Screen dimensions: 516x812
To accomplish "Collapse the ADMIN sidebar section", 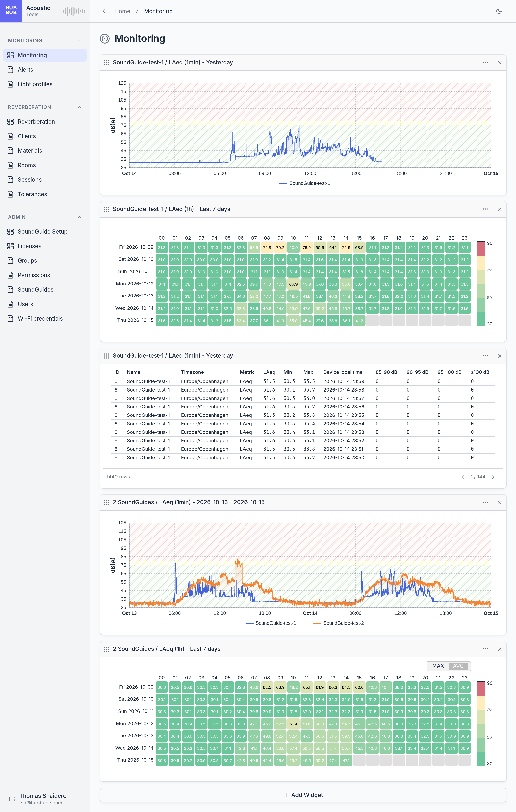I will pyautogui.click(x=79, y=217).
